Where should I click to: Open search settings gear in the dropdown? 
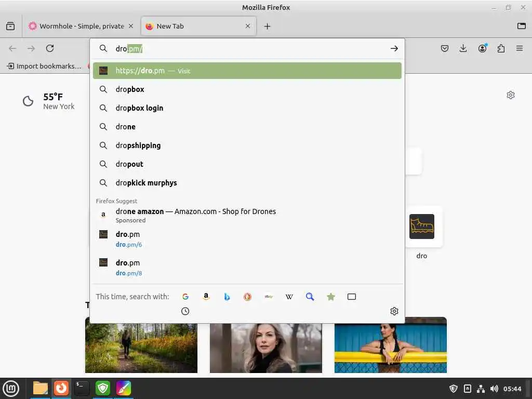click(394, 311)
